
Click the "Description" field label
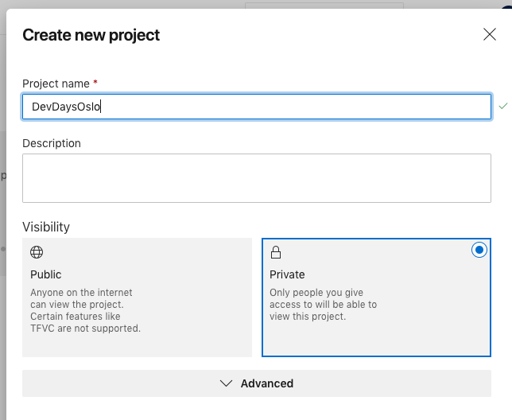[52, 143]
